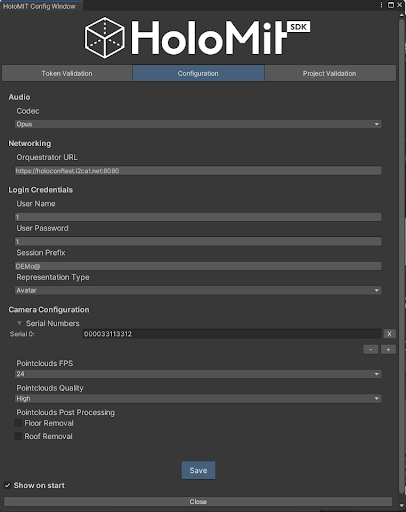Open the Audio Codec dropdown showing Opus

pos(198,124)
